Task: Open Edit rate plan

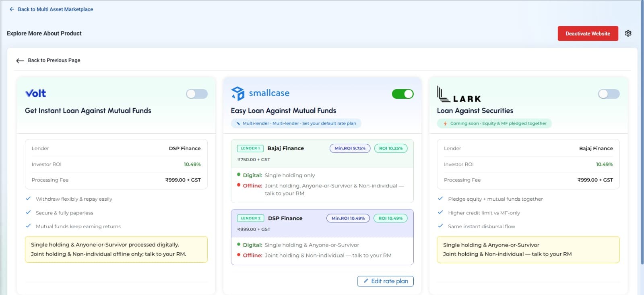Action: [385, 281]
